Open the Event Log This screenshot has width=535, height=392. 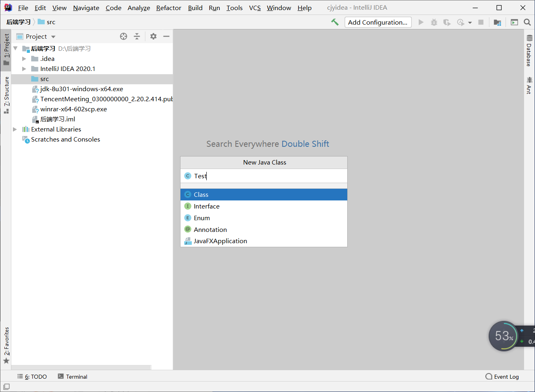pyautogui.click(x=502, y=377)
